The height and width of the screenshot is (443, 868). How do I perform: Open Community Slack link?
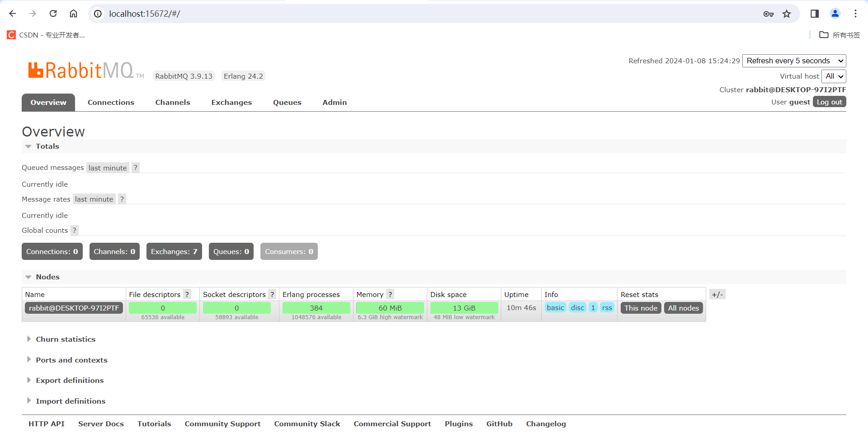307,424
